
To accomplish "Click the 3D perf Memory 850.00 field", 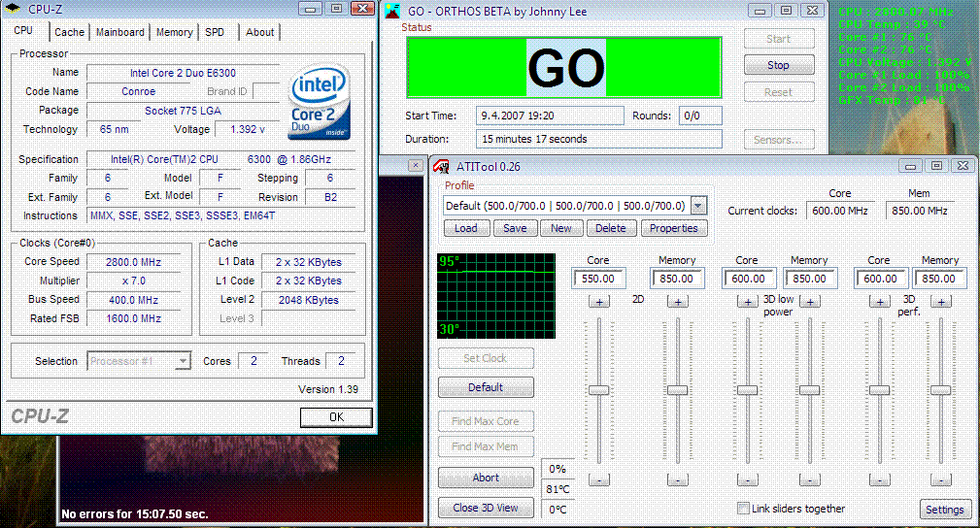I will coord(939,278).
